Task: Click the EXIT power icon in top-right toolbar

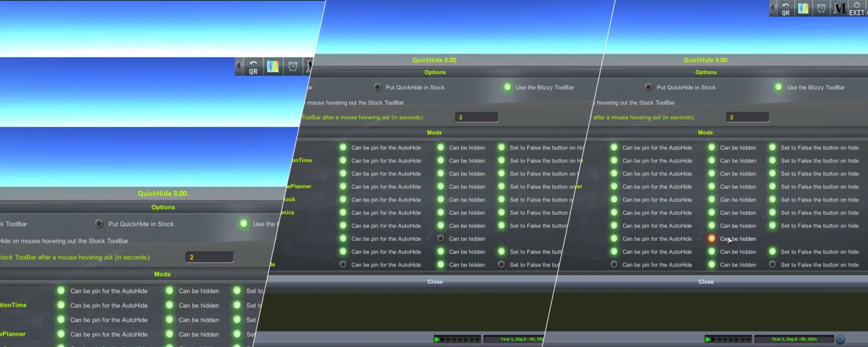Action: [x=857, y=8]
